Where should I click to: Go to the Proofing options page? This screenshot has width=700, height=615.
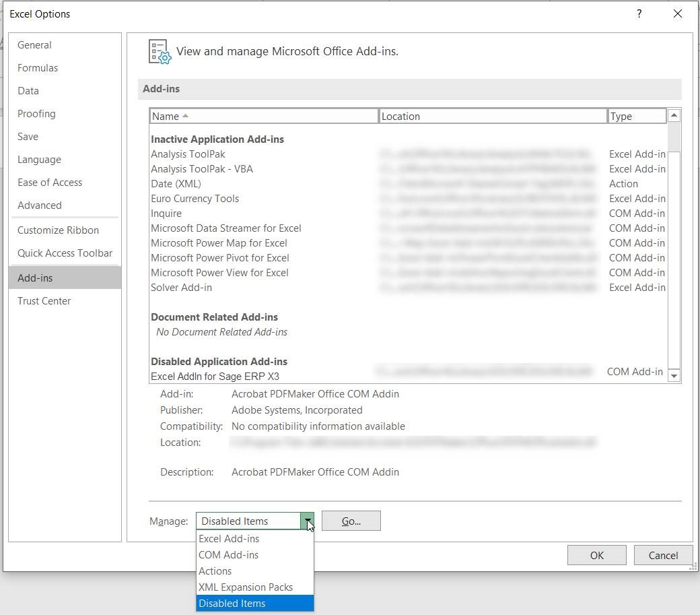[x=36, y=114]
